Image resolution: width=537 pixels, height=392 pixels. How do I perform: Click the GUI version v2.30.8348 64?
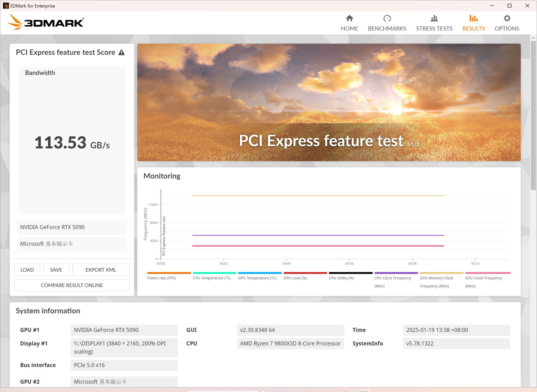291,330
